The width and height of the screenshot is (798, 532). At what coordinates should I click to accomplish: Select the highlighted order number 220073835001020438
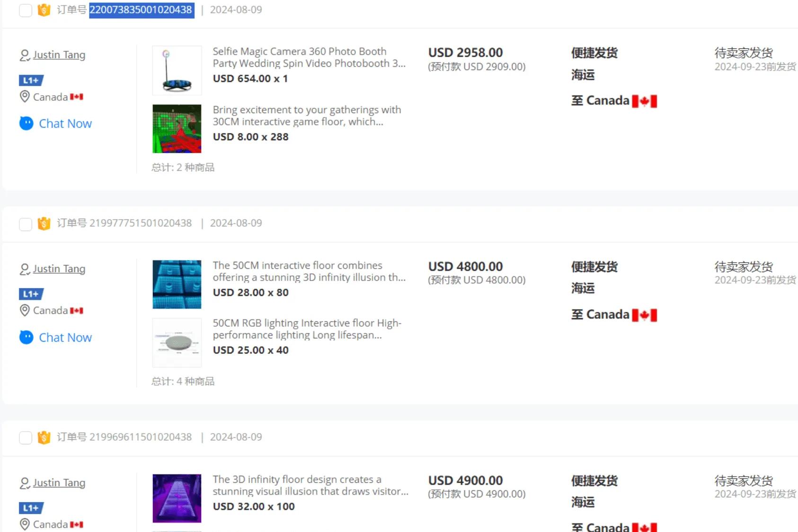[141, 10]
